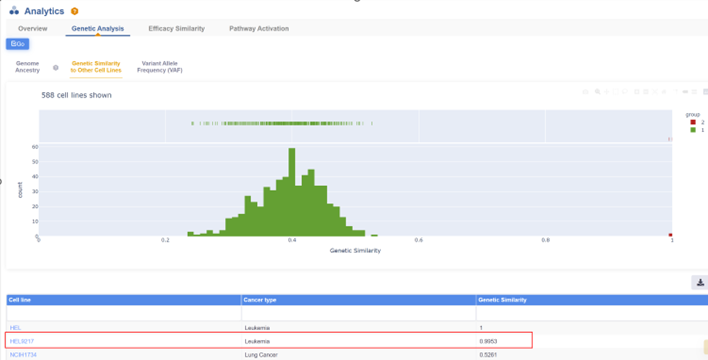The width and height of the screenshot is (708, 360).
Task: Click the Leukemia cell in the HEL9217 row
Action: 257,341
